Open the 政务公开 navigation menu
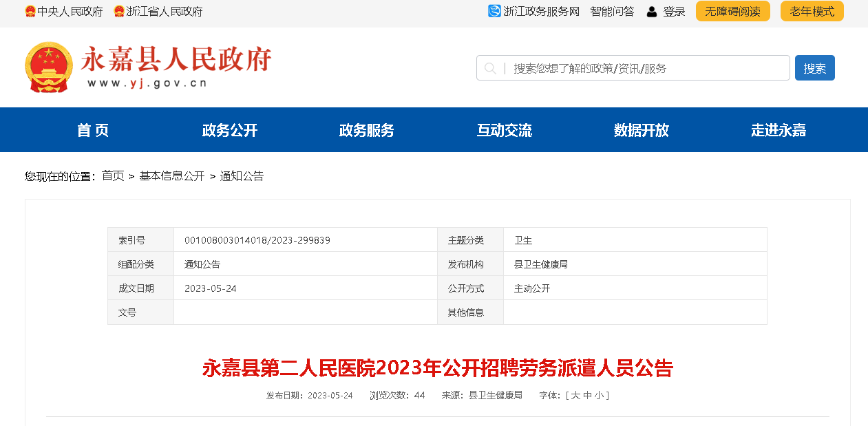 pos(230,130)
